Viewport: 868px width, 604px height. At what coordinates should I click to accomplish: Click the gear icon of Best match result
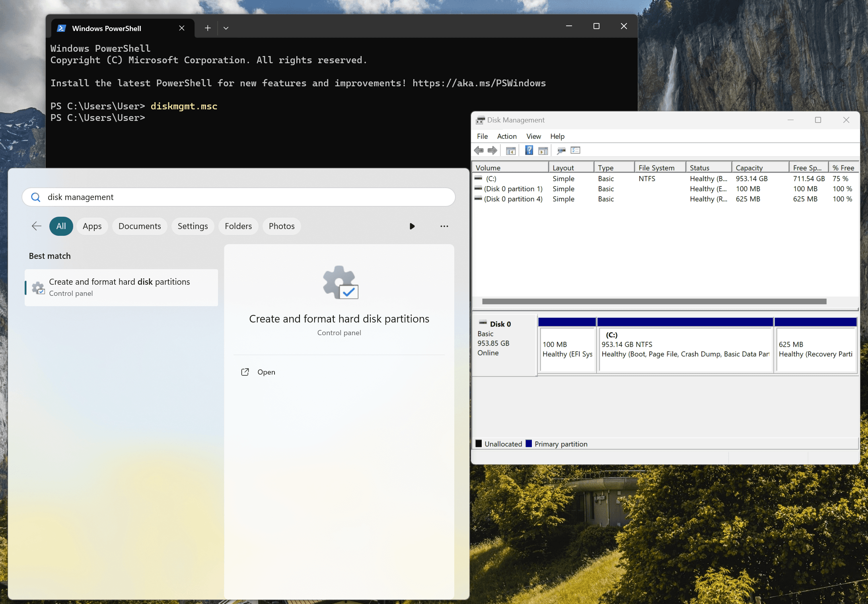tap(38, 287)
